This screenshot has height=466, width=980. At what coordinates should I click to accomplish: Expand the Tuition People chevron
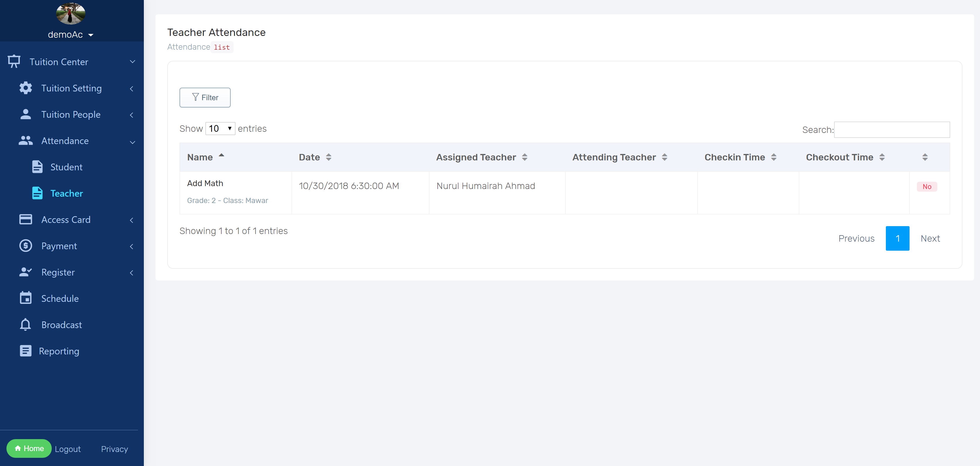(132, 115)
